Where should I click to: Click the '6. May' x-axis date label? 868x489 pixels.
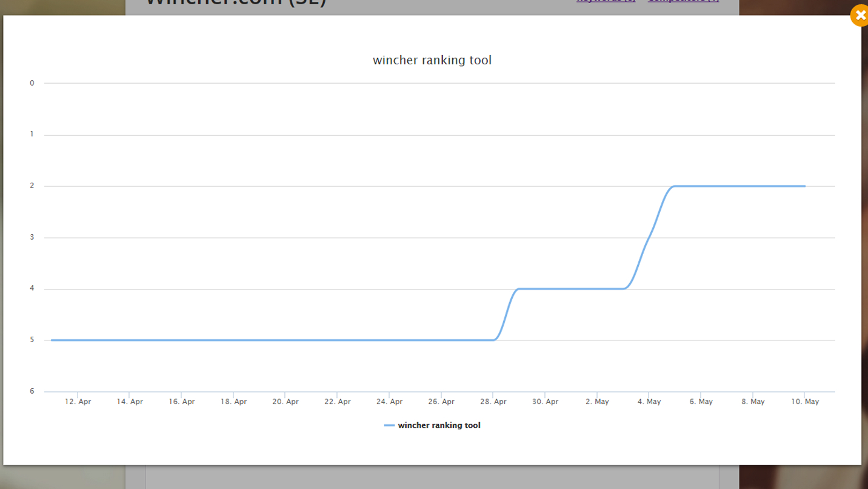701,402
